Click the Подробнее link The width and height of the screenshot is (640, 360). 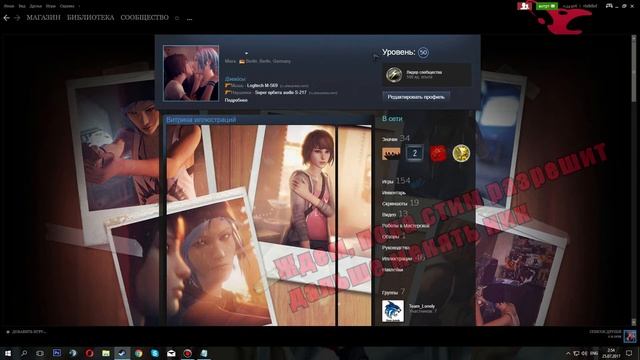pyautogui.click(x=236, y=100)
